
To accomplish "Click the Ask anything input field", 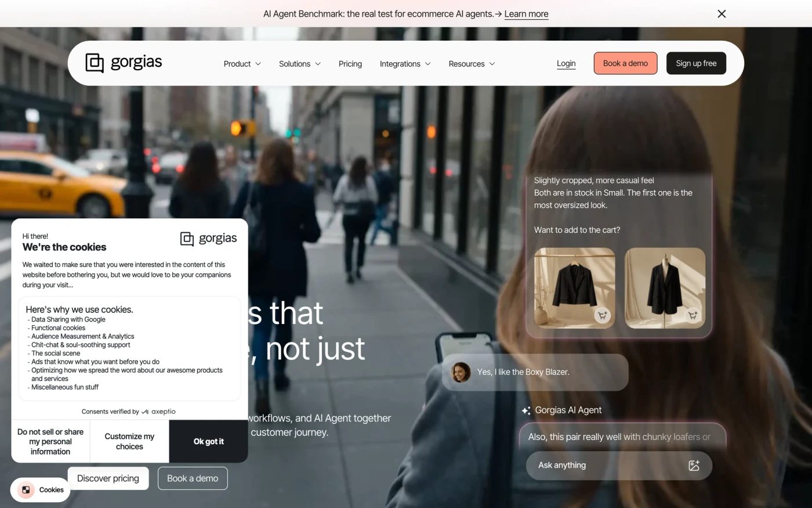I will coord(619,465).
